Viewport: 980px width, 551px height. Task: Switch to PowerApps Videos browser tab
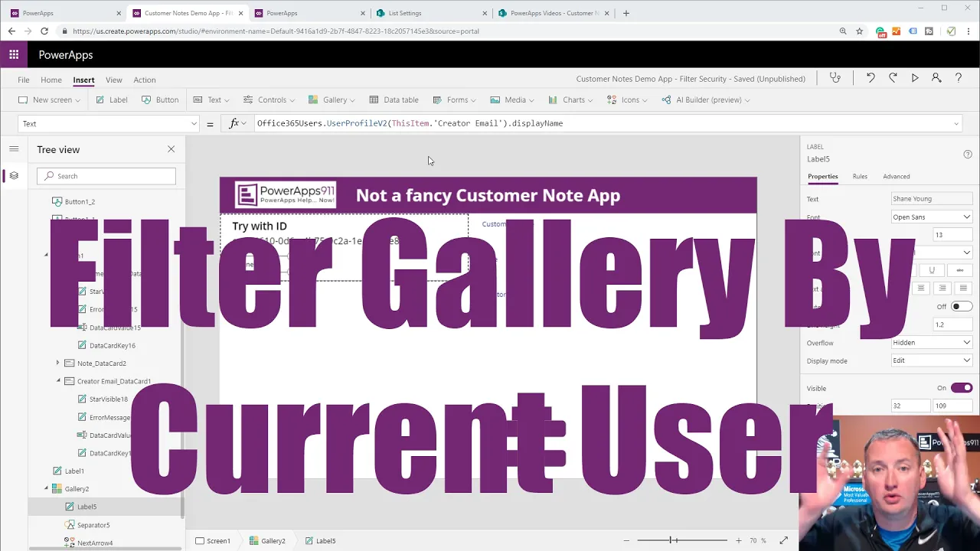(x=553, y=13)
